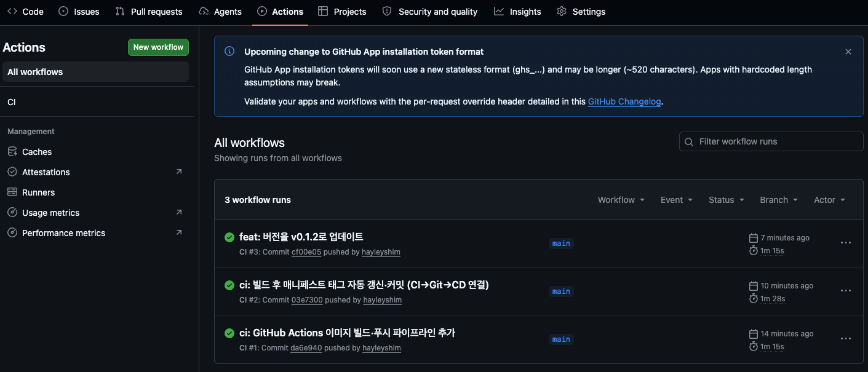This screenshot has height=372, width=868.
Task: Click success check icon for CI #3 run
Action: 229,237
